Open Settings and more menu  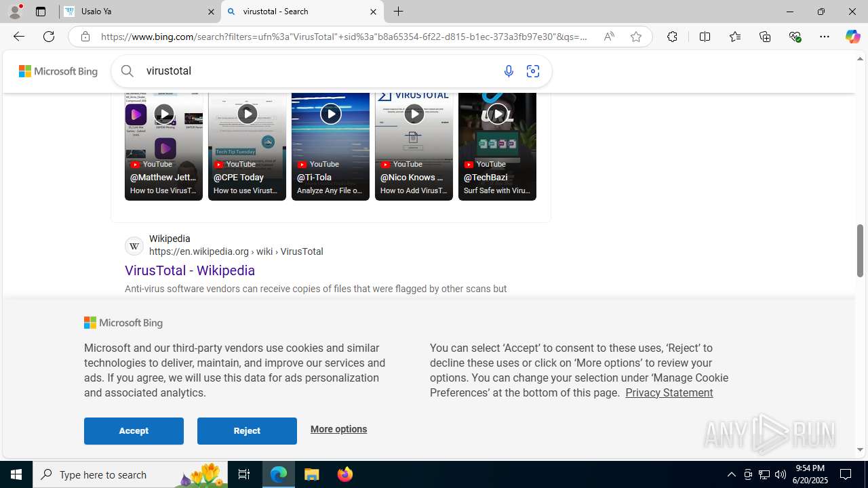[824, 37]
